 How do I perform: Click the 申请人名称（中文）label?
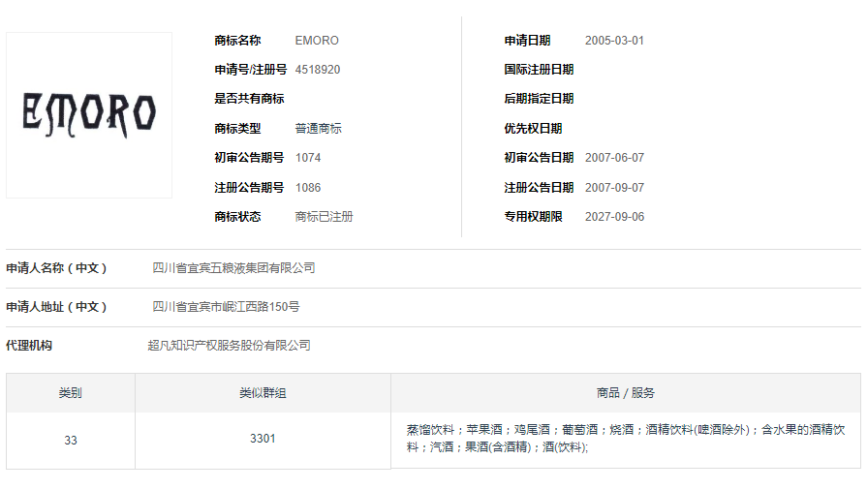click(x=57, y=268)
